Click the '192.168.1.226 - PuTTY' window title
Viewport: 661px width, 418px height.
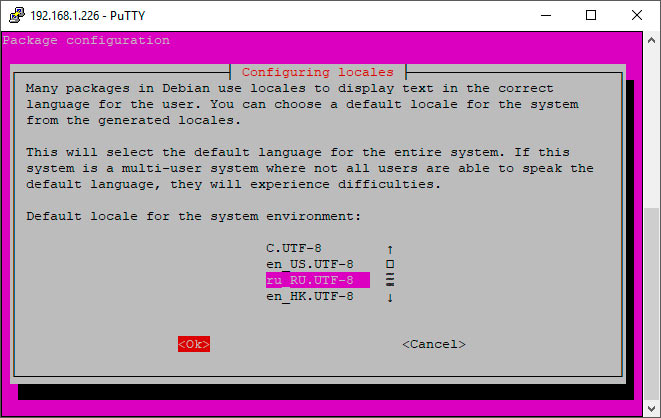tap(88, 16)
